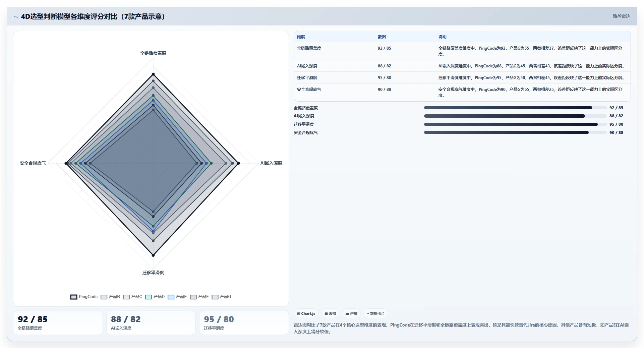
Task: Click the 全链路覆盖度 cell in the table
Action: coord(309,48)
